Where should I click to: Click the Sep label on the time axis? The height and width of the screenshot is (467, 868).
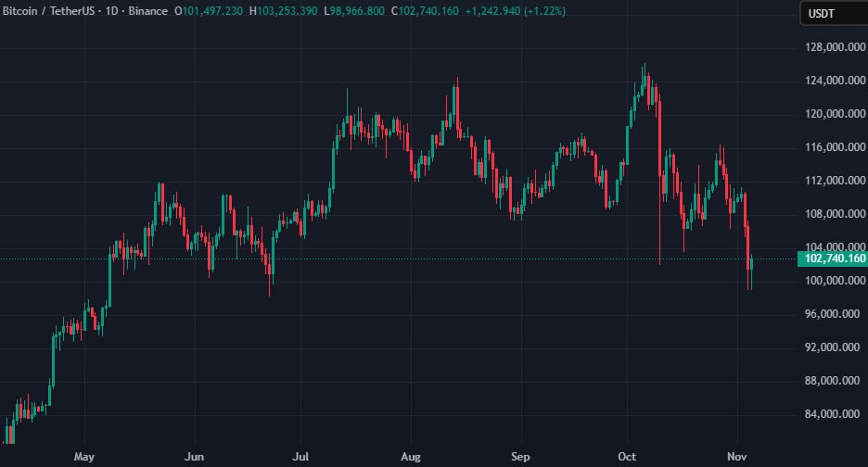click(521, 457)
